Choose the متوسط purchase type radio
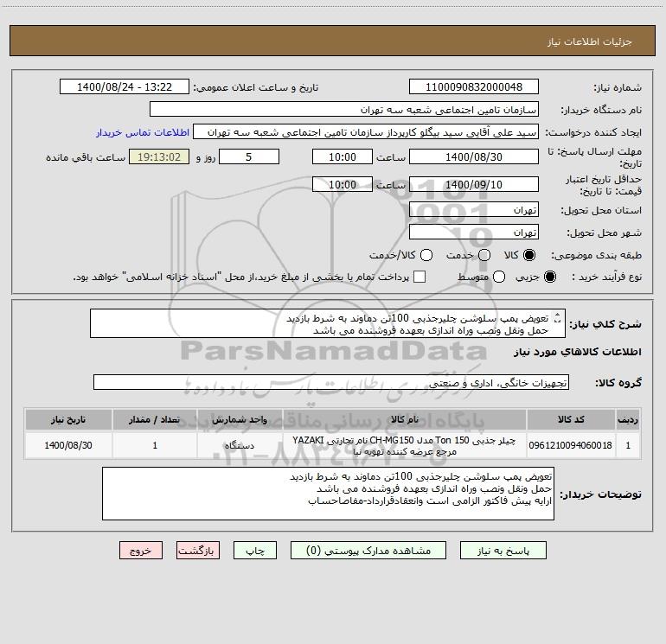666x644 pixels. [x=499, y=277]
